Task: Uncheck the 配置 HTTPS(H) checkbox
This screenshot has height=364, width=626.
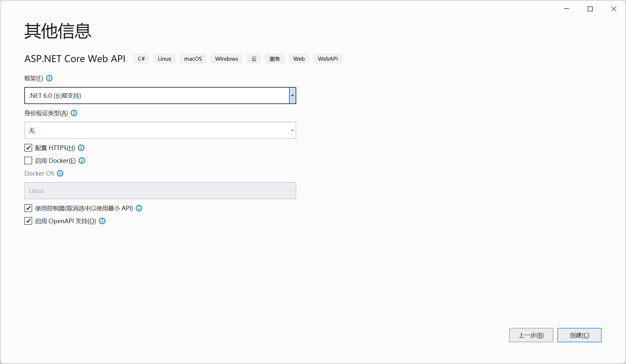Action: pyautogui.click(x=28, y=148)
